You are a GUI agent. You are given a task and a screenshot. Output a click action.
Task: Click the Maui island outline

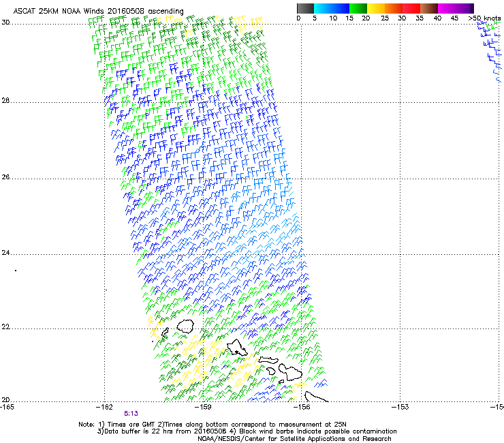(290, 372)
